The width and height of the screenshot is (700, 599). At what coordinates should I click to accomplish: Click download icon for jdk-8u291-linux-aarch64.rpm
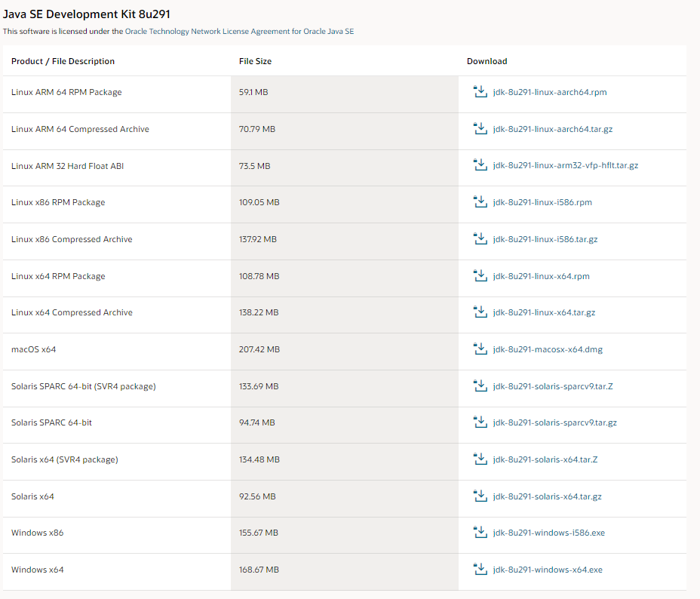tap(480, 92)
